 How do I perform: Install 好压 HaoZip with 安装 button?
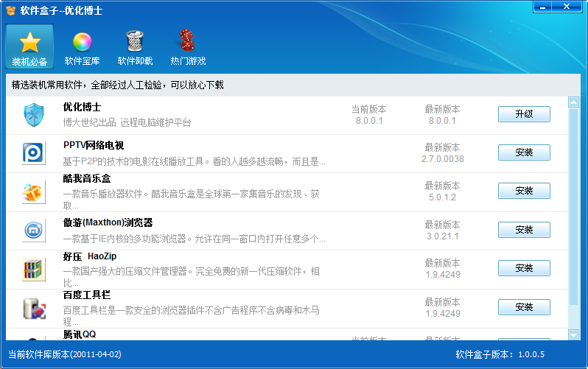tap(524, 268)
